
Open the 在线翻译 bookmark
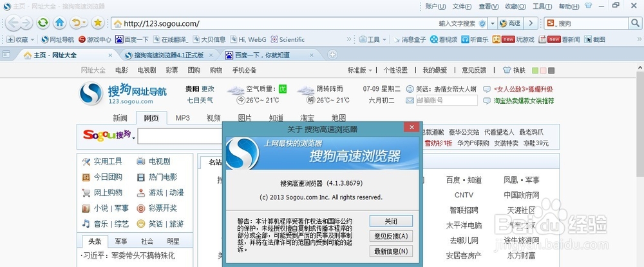tap(171, 39)
